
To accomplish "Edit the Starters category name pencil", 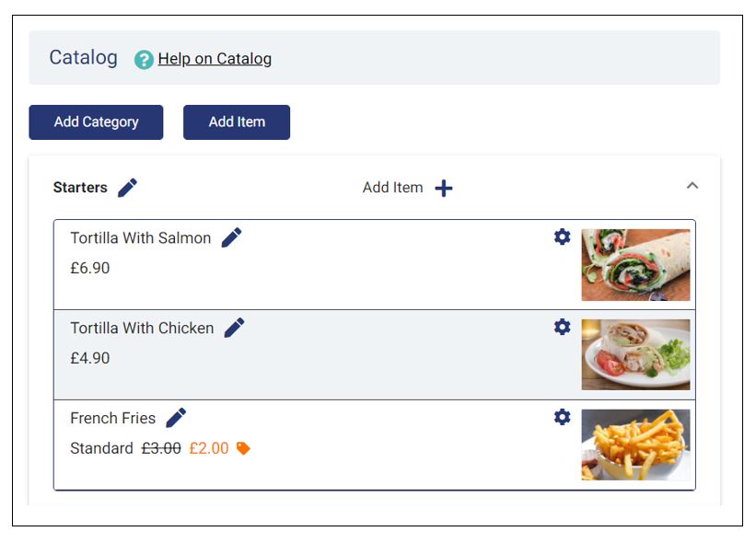I will tap(128, 188).
